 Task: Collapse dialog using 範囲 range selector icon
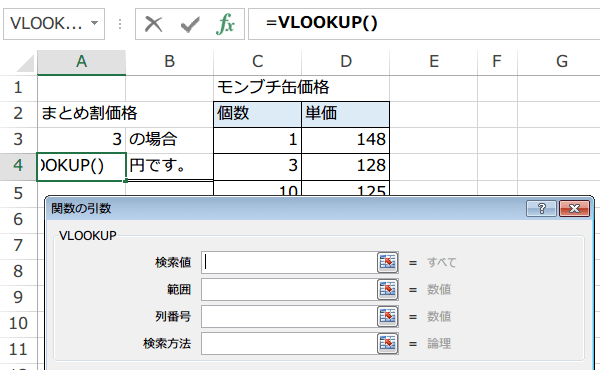click(x=388, y=290)
